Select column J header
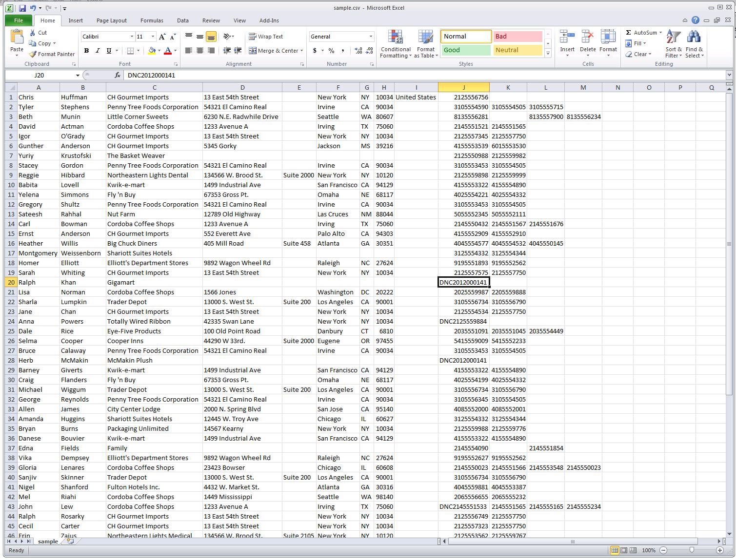The height and width of the screenshot is (560, 736). point(463,88)
